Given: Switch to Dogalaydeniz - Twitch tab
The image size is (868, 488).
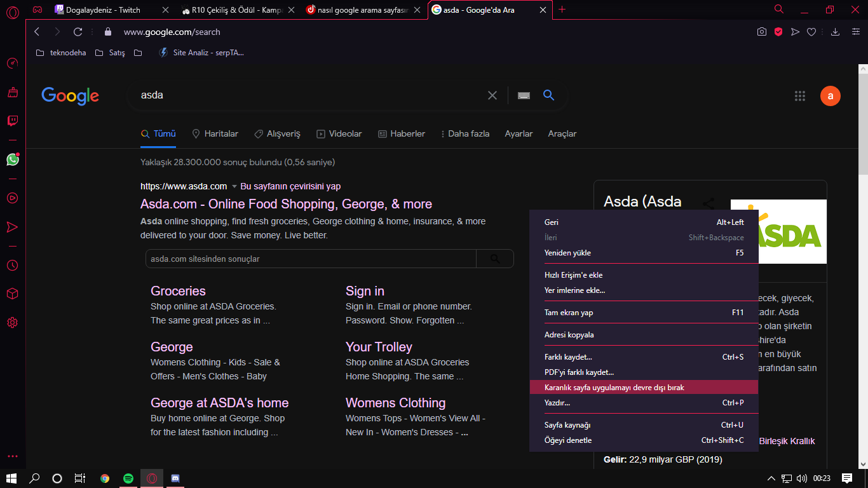Looking at the screenshot, I should pyautogui.click(x=110, y=10).
